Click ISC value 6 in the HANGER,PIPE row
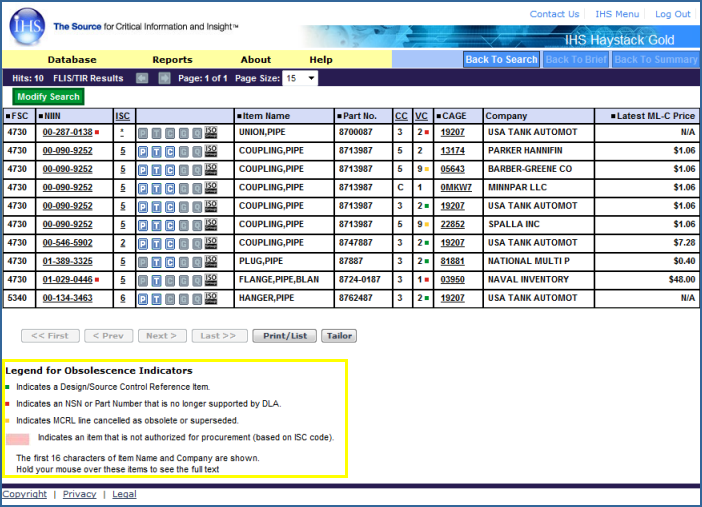Screen dimensions: 702x507 (x=123, y=298)
